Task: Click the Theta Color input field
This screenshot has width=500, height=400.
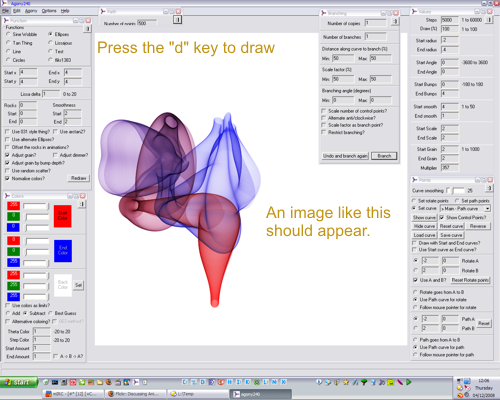Action: tap(42, 331)
